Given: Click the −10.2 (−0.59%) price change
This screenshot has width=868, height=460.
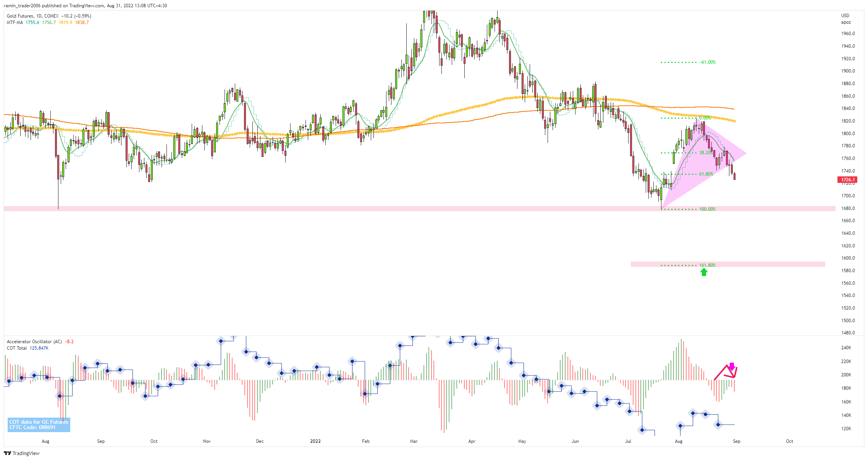Looking at the screenshot, I should 76,16.
